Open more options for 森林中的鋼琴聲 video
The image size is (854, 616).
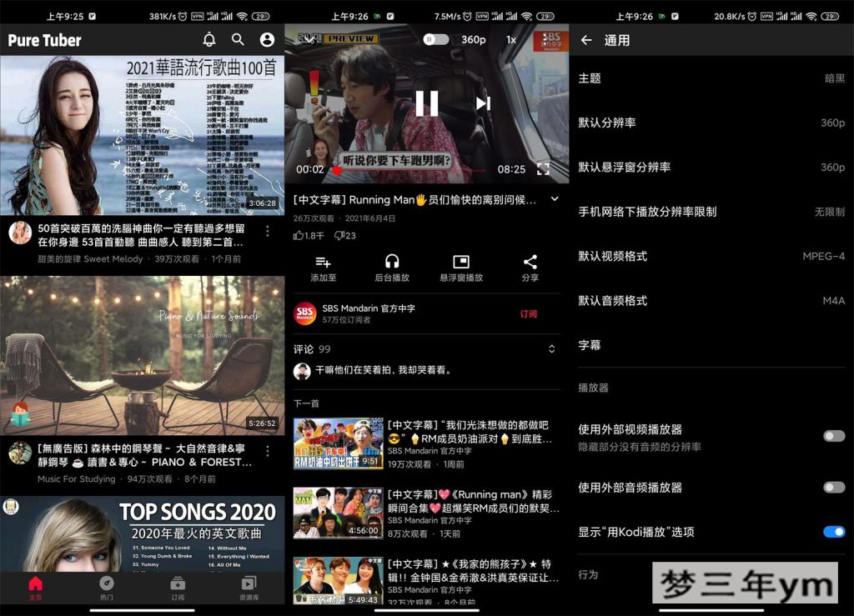pyautogui.click(x=268, y=452)
